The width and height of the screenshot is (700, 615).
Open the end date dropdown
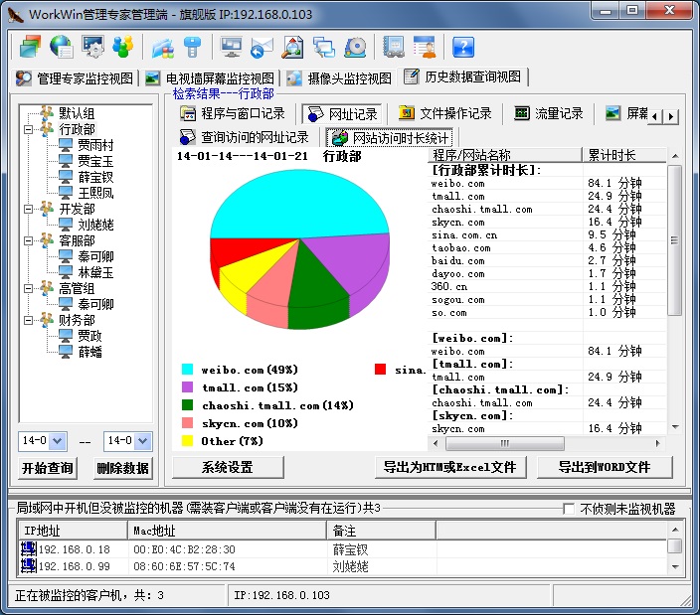click(142, 441)
